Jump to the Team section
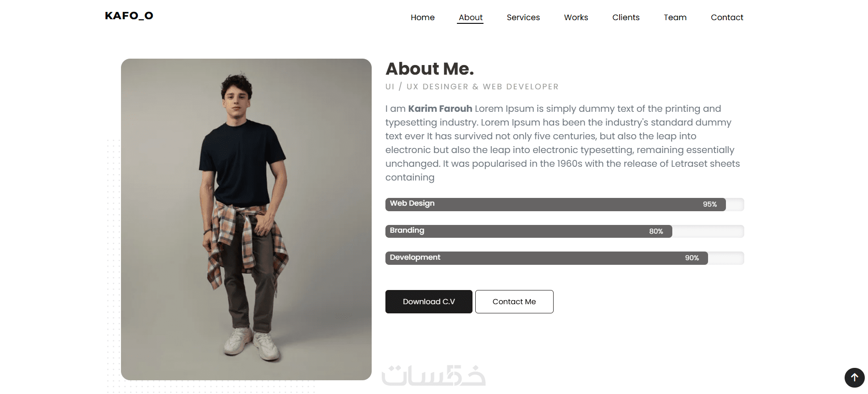 (675, 17)
